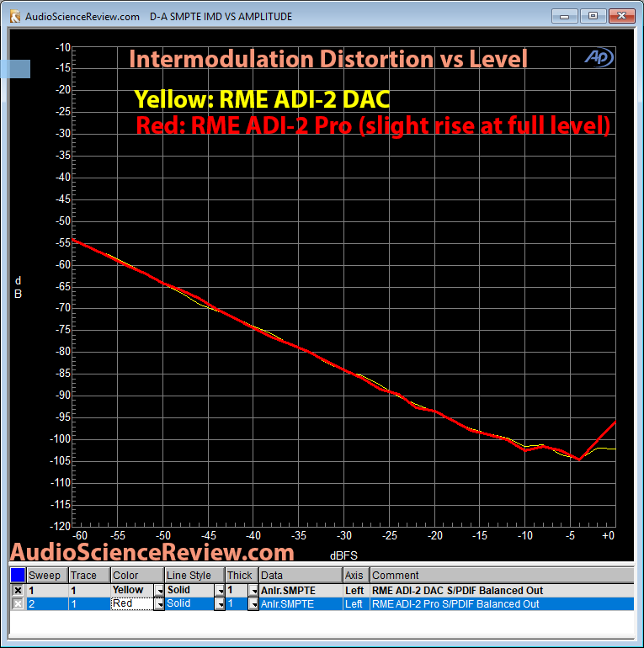Open Line Style dropdown for sweep 1
This screenshot has width=644, height=648.
click(x=220, y=591)
